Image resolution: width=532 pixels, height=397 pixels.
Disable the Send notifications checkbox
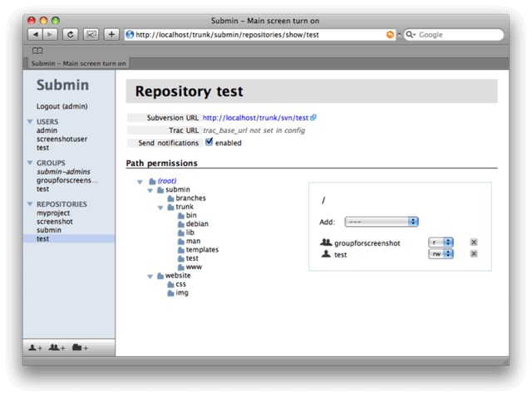pyautogui.click(x=209, y=142)
